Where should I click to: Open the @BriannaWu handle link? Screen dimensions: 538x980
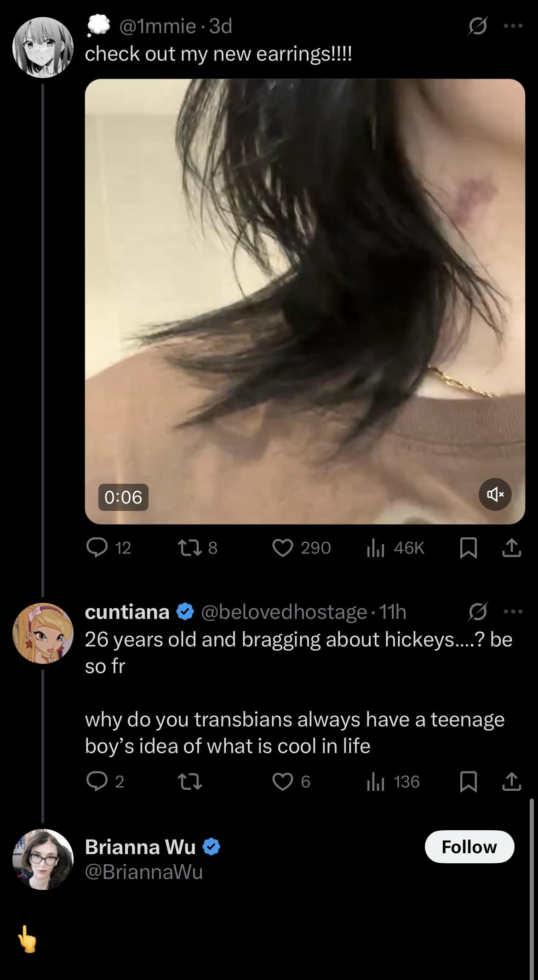pos(144,872)
